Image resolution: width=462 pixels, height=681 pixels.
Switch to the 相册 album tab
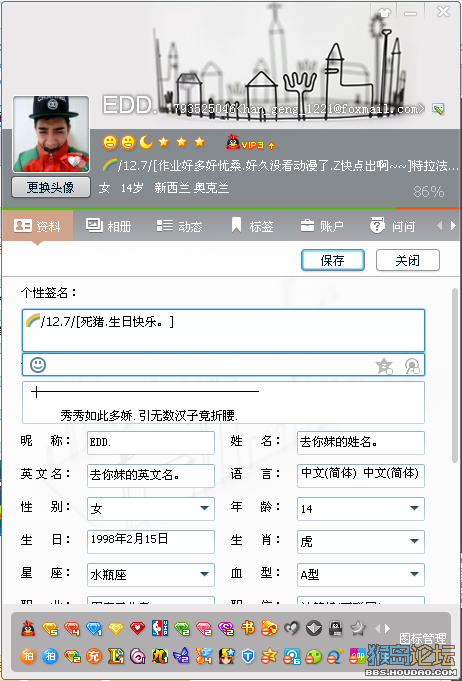[x=109, y=226]
